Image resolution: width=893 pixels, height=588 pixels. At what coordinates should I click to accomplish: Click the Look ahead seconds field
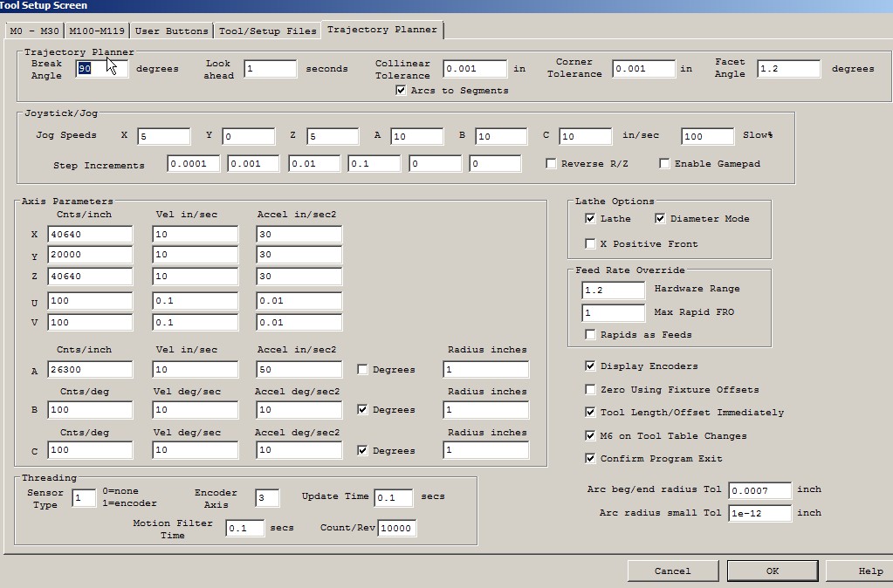coord(270,69)
